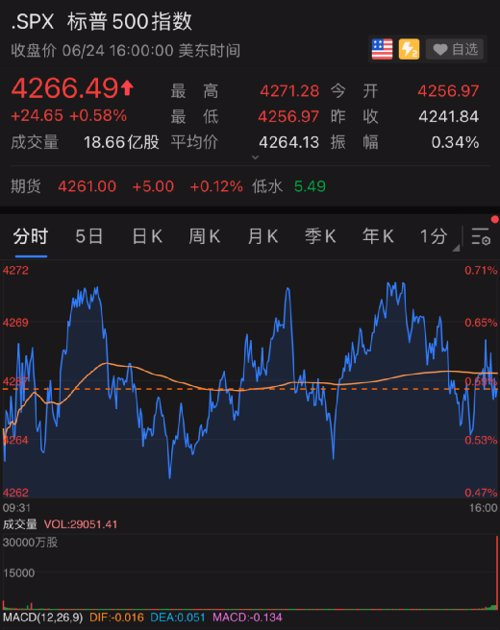The height and width of the screenshot is (630, 500).
Task: Switch to the 分时 tab
Action: (31, 236)
